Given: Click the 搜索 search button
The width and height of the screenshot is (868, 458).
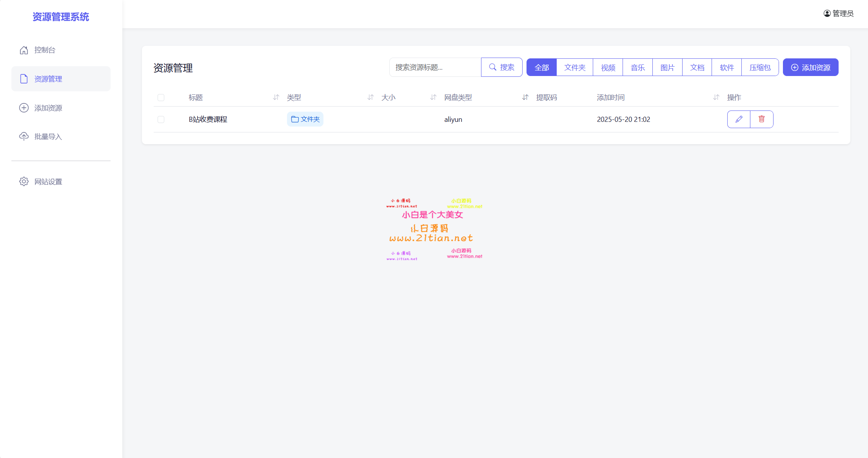Looking at the screenshot, I should (x=502, y=67).
